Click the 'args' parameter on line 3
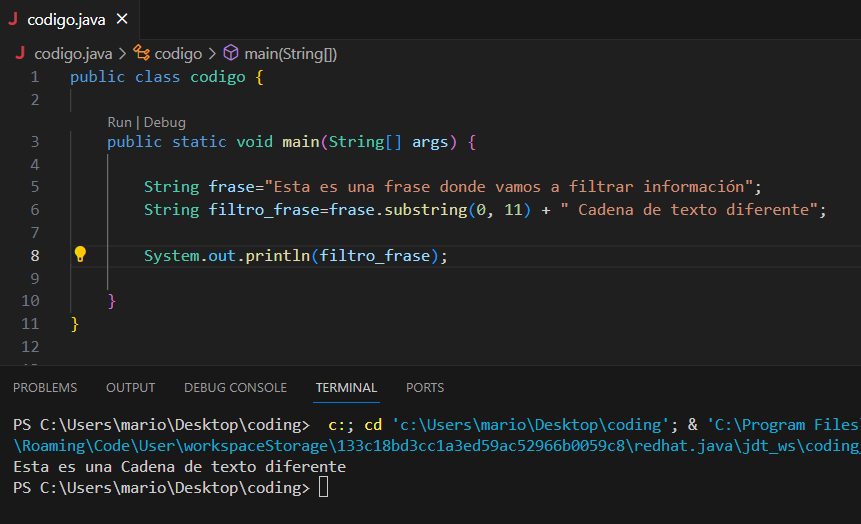The height and width of the screenshot is (524, 861). coord(430,142)
